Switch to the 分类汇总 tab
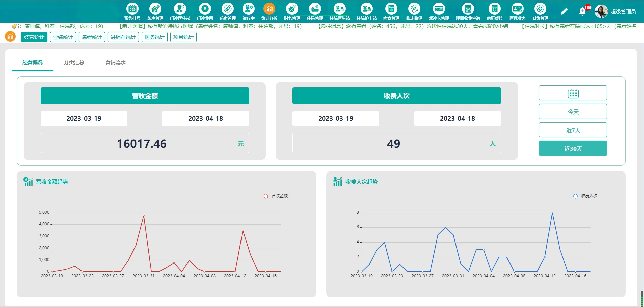Screen dimensions: 644x307 (x=74, y=63)
